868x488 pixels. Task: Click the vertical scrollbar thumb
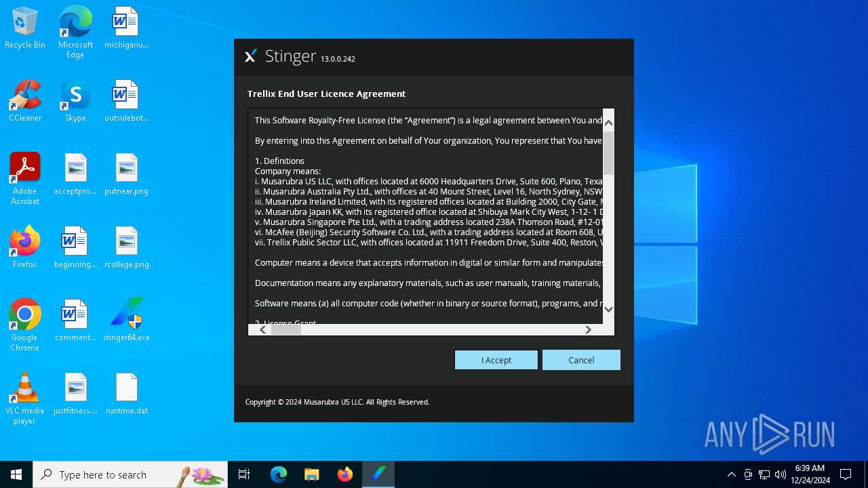(x=608, y=152)
